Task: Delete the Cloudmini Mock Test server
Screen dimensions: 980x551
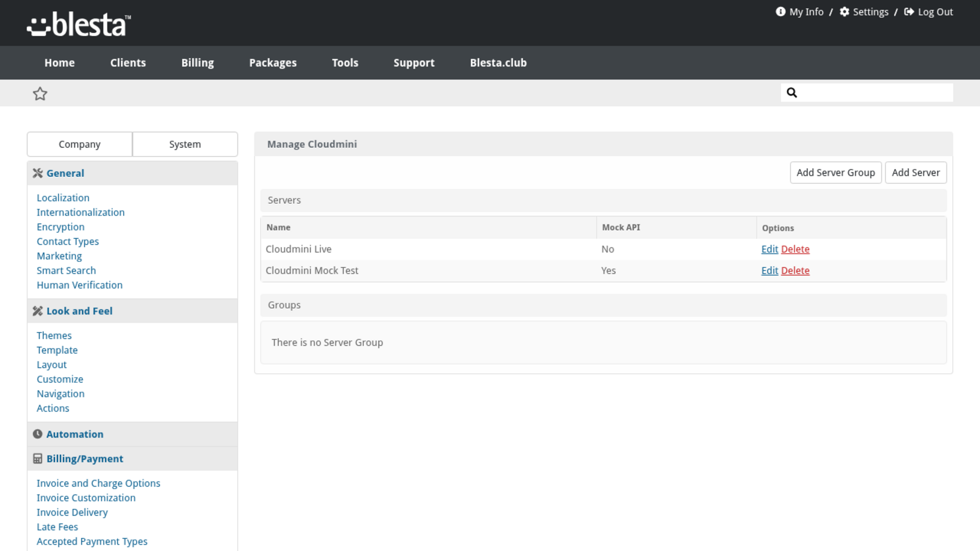Action: (x=795, y=270)
